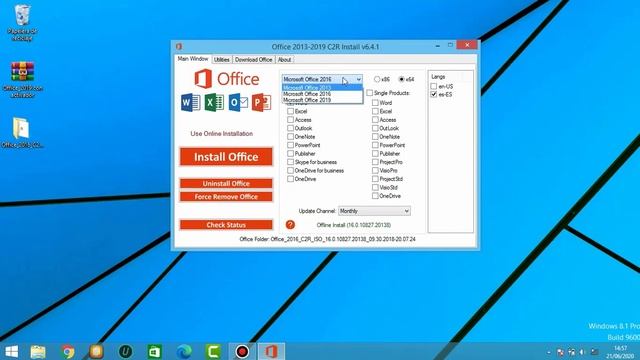
Task: Open File Explorer from taskbar
Action: tap(38, 351)
